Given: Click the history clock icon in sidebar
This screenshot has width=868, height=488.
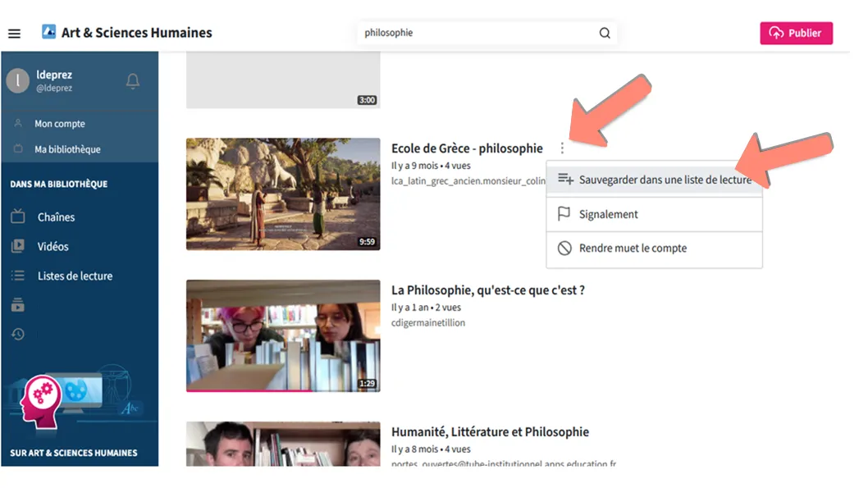Looking at the screenshot, I should pyautogui.click(x=18, y=334).
